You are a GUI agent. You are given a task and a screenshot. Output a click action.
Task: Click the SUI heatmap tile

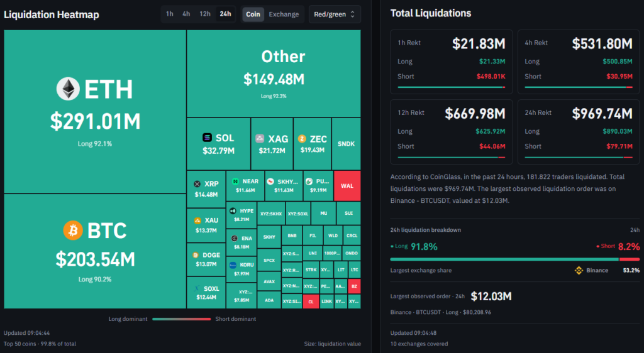click(x=348, y=213)
